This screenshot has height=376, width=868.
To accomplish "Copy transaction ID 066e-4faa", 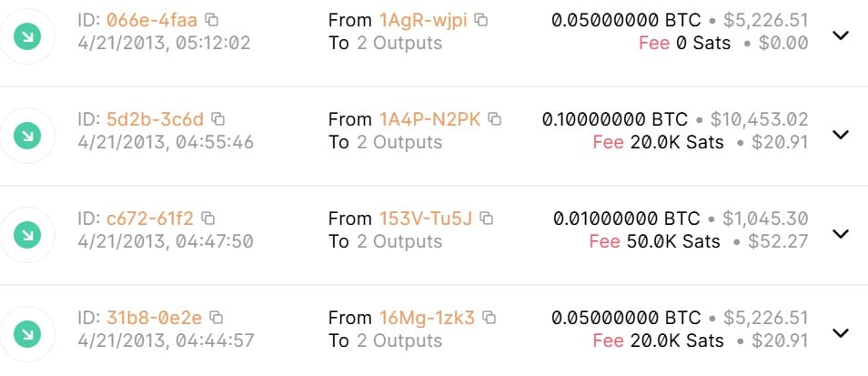I will pos(211,21).
